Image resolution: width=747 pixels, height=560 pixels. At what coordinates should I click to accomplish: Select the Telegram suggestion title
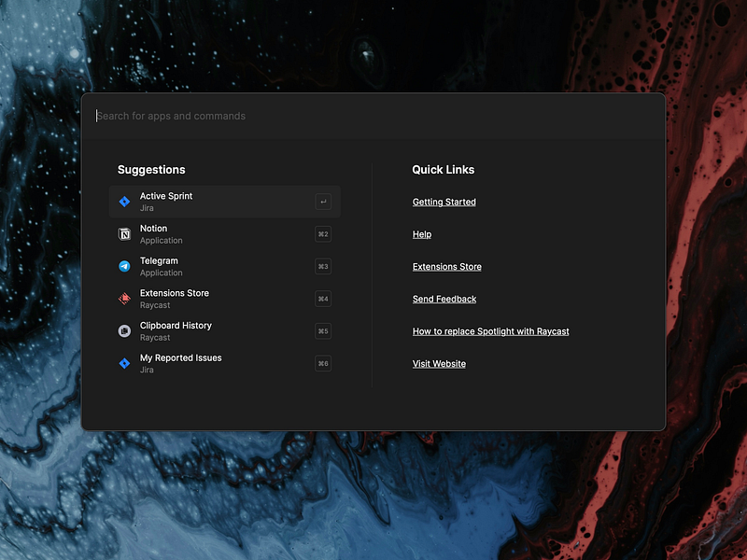(x=159, y=261)
